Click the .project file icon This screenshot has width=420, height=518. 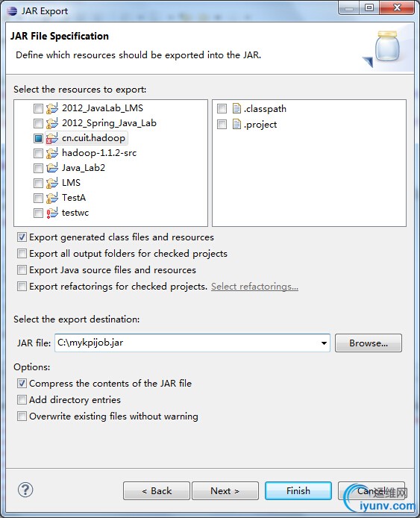pyautogui.click(x=236, y=124)
